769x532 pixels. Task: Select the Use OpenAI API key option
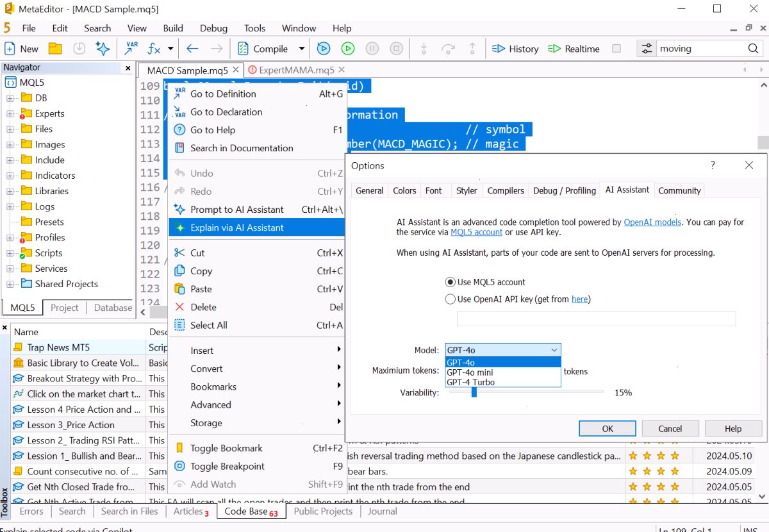point(450,299)
